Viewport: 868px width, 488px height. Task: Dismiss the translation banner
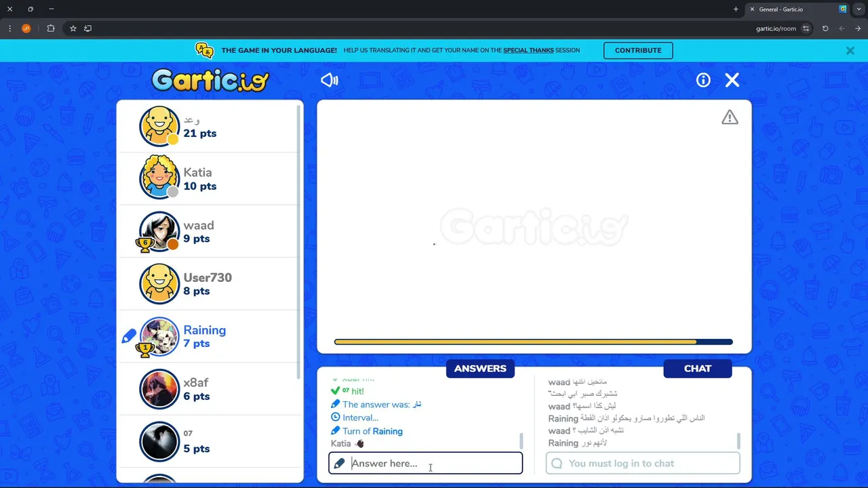pos(850,50)
